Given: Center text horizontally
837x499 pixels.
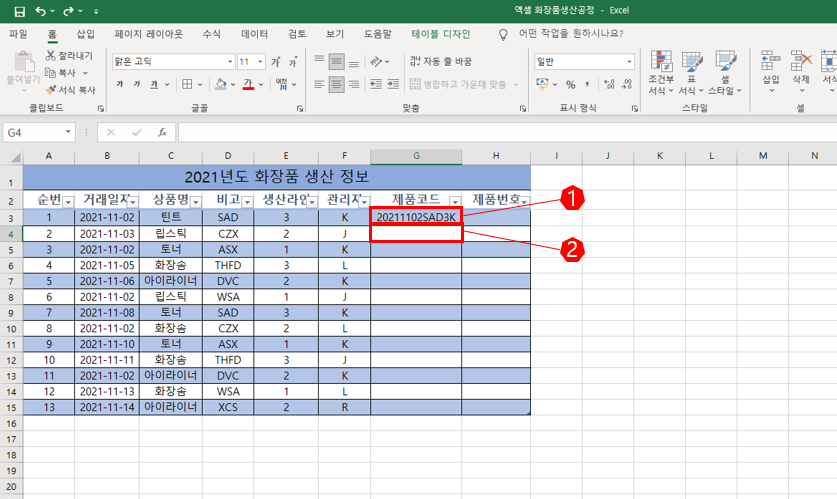Looking at the screenshot, I should 336,84.
